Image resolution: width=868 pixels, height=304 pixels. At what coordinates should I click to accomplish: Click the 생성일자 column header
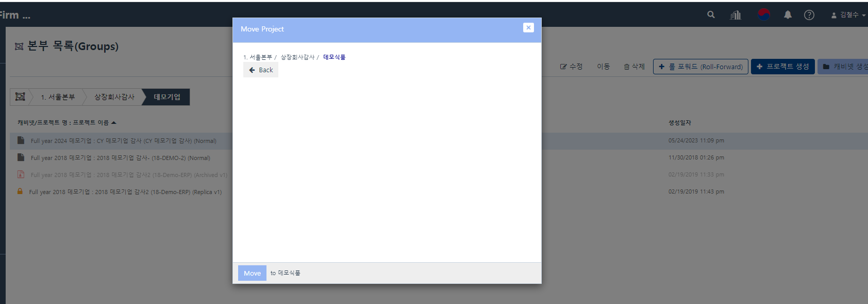680,123
